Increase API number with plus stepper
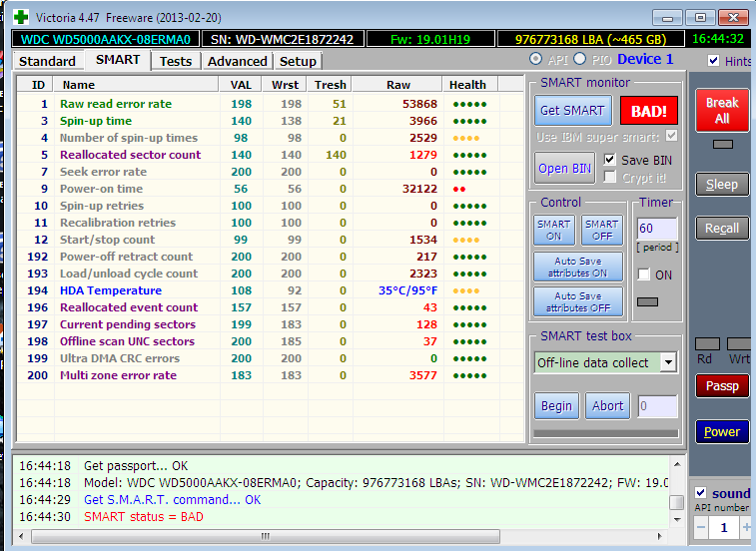 (746, 527)
